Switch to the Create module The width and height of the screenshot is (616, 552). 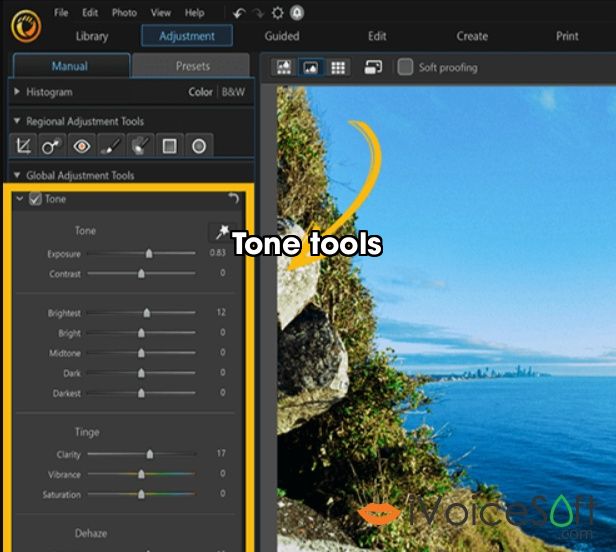472,36
